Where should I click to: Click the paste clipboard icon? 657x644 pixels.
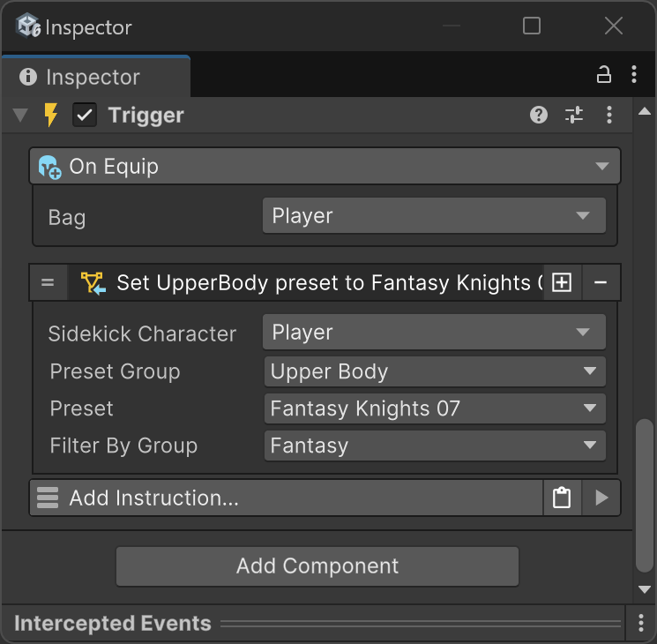pyautogui.click(x=562, y=498)
